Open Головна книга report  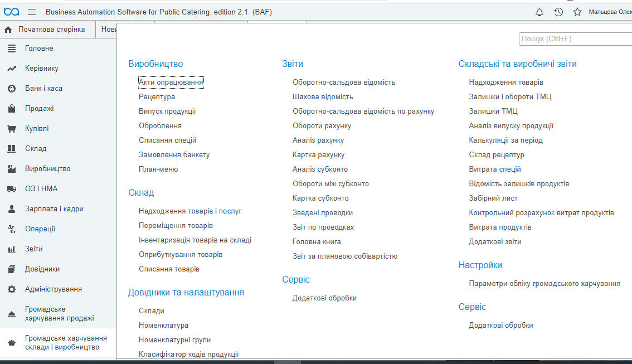click(x=317, y=242)
